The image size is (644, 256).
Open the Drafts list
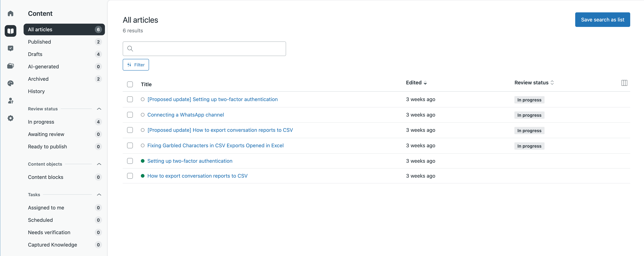(64, 54)
